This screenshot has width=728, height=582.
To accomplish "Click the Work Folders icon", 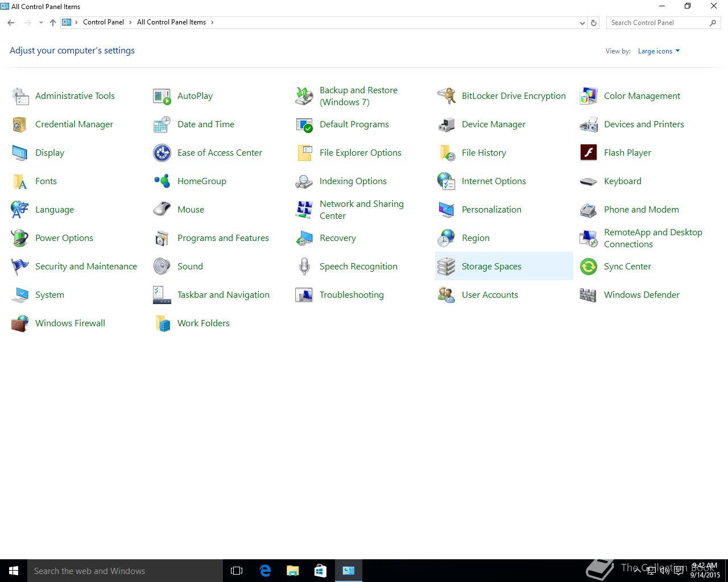I will pos(162,323).
